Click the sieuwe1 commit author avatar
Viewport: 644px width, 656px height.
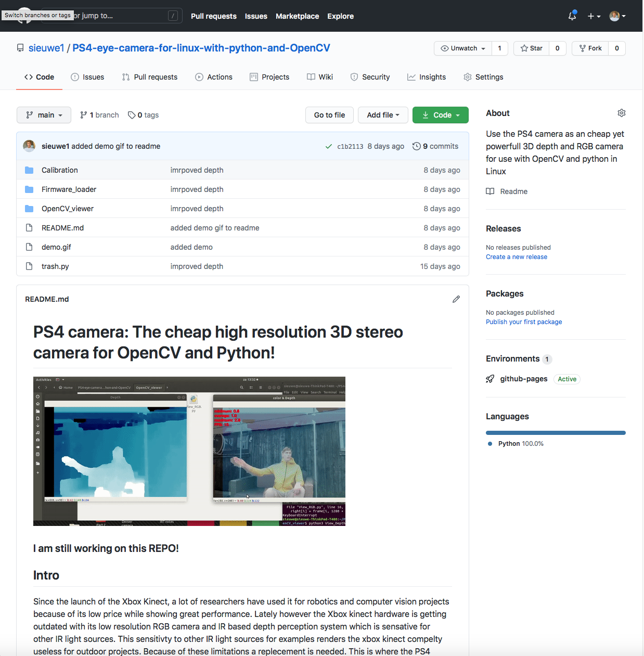29,146
